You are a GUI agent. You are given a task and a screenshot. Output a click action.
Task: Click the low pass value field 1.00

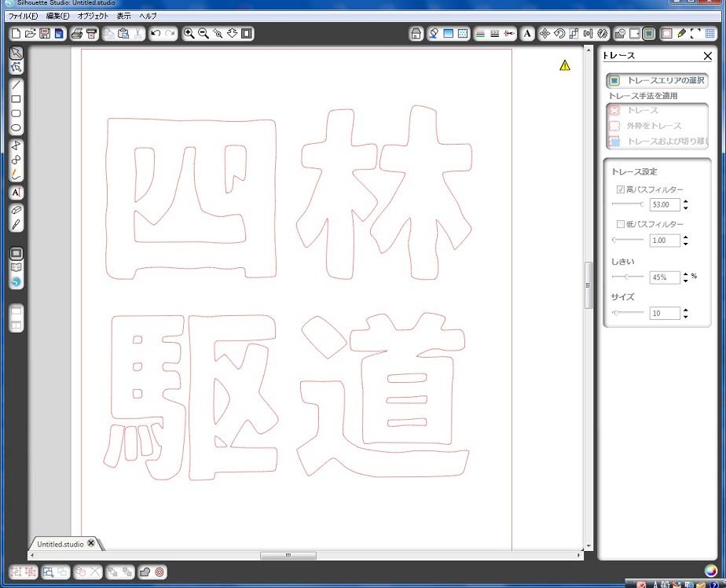click(665, 241)
